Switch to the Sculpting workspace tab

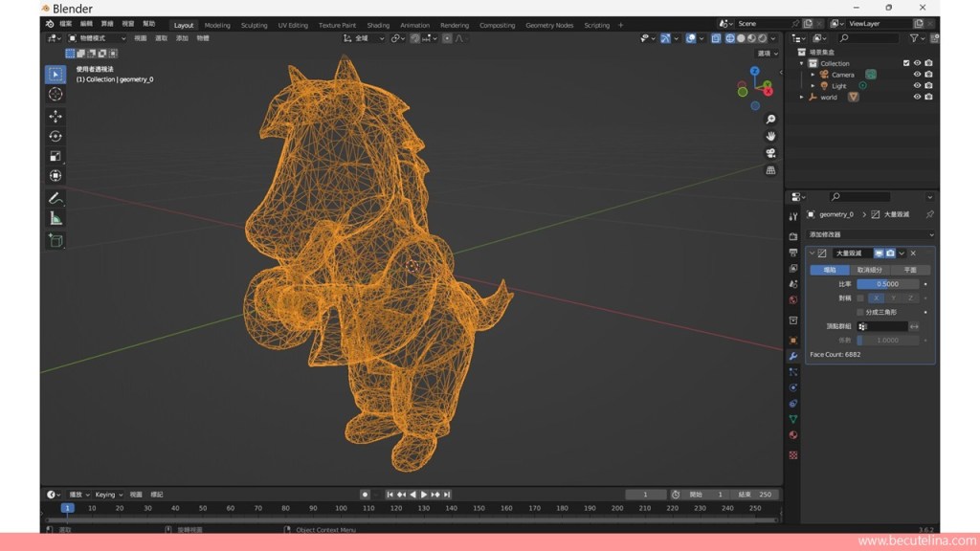tap(254, 25)
